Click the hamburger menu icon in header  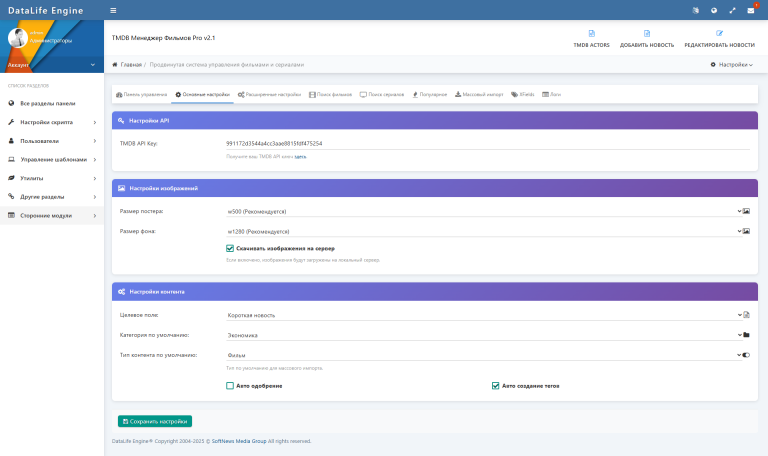point(113,10)
